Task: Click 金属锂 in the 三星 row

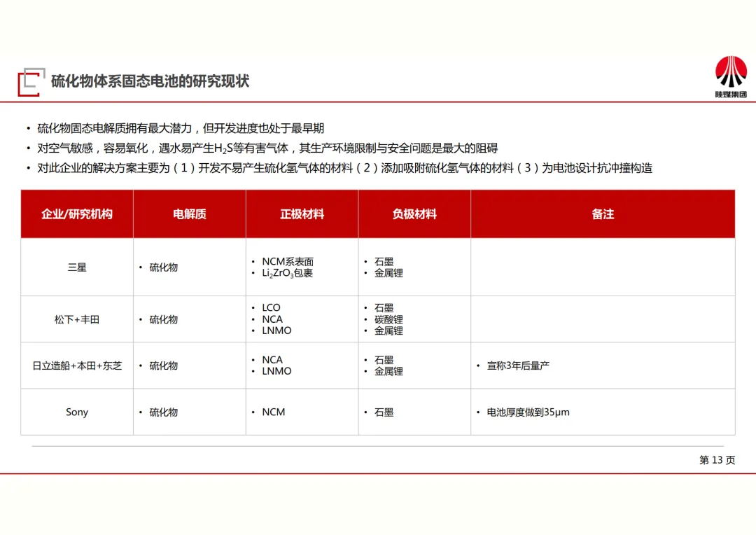Action: tap(388, 273)
